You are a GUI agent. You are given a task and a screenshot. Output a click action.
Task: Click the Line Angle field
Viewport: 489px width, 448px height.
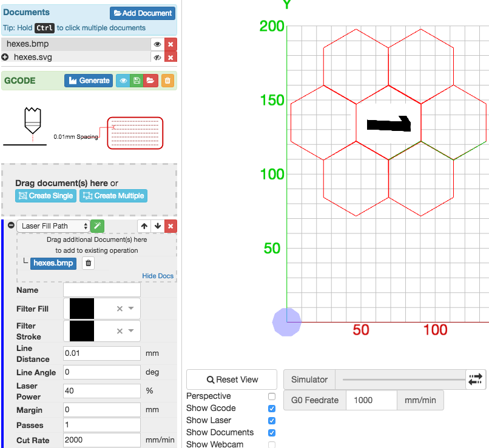102,372
